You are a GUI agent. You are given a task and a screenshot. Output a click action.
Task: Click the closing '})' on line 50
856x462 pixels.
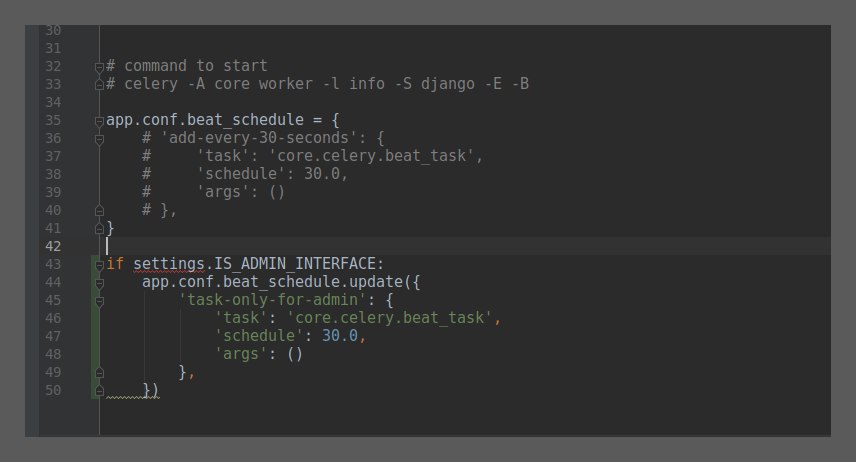click(x=150, y=390)
